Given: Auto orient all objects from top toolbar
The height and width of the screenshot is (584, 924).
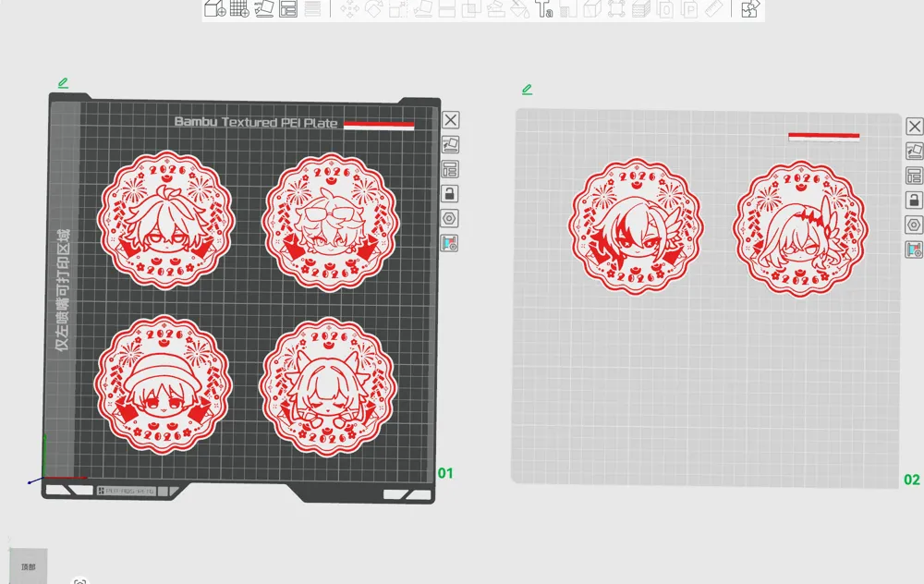Looking at the screenshot, I should (x=263, y=9).
